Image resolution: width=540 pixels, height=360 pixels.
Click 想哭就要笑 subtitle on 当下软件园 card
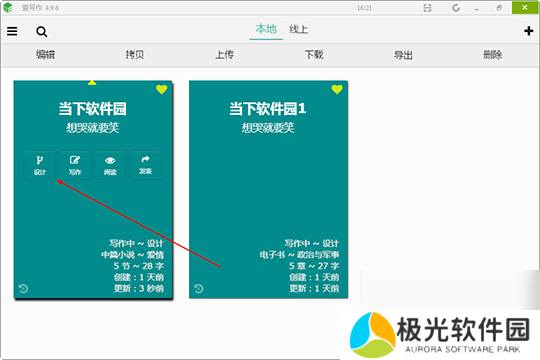point(93,128)
